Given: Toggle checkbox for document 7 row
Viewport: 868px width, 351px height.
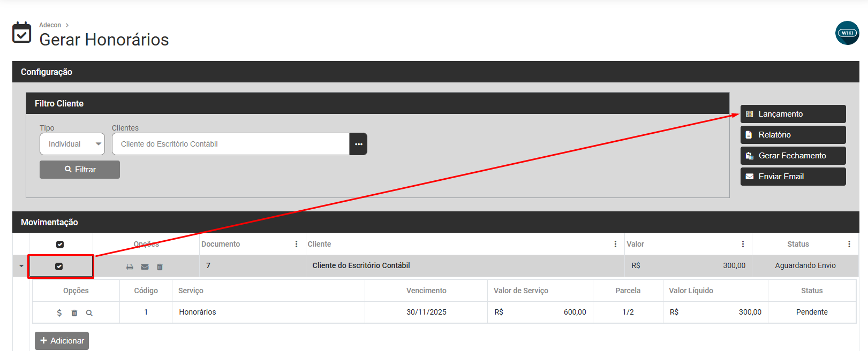Looking at the screenshot, I should [x=59, y=266].
